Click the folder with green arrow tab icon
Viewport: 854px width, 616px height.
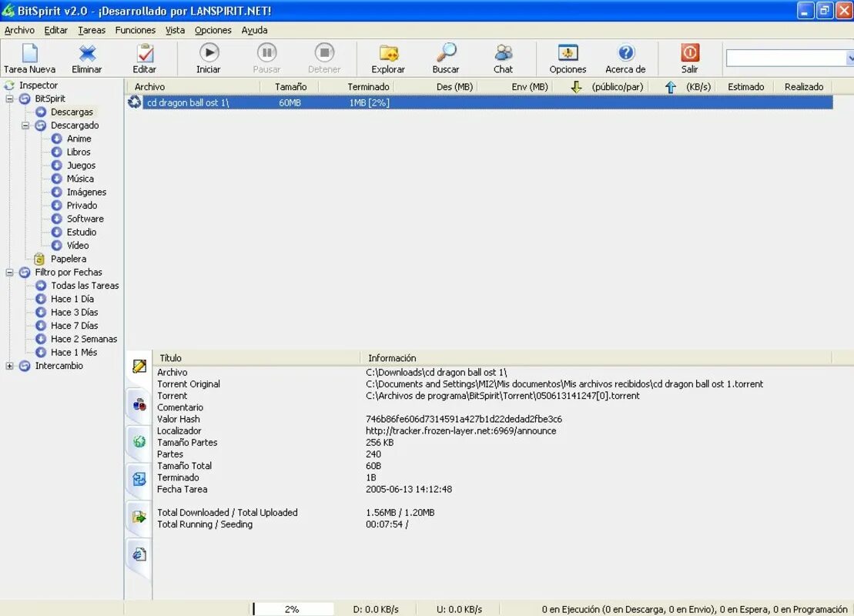pyautogui.click(x=139, y=517)
